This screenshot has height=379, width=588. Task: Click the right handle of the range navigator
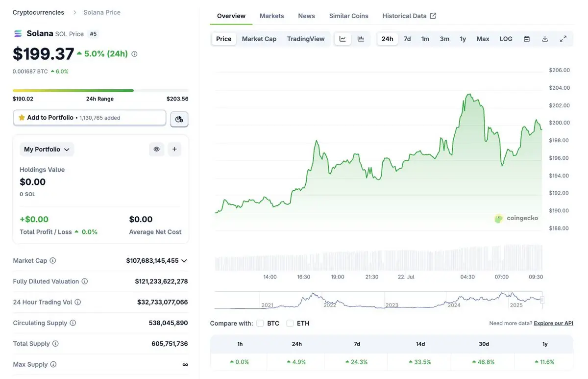(542, 300)
